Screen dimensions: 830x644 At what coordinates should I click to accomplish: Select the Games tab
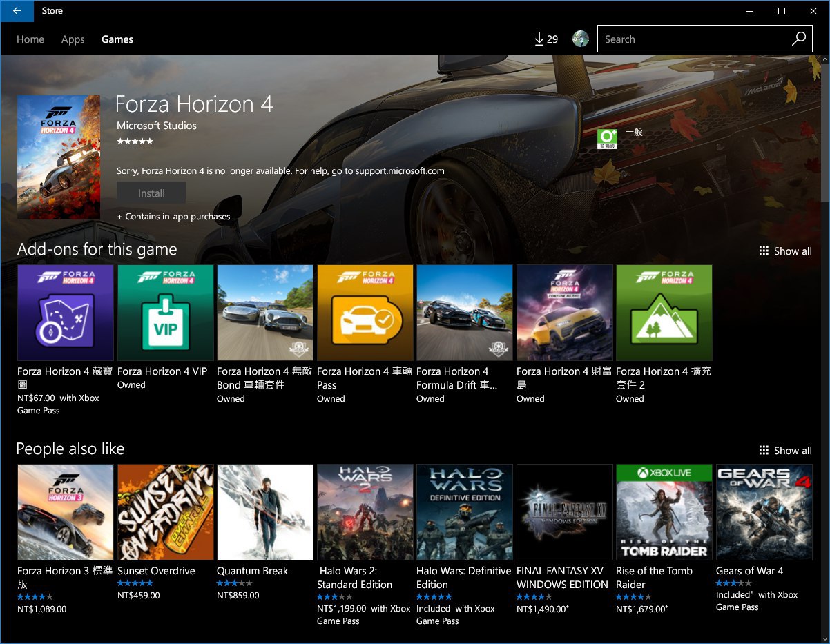(x=117, y=39)
